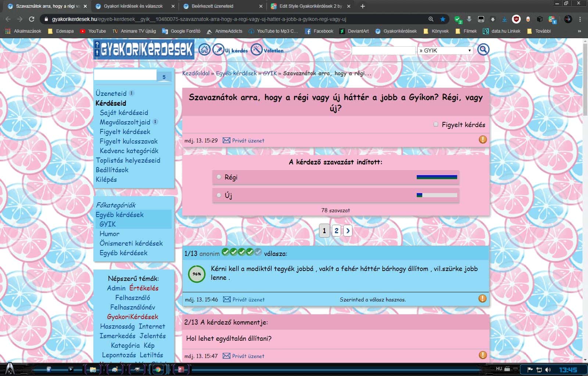Viewport: 588px width, 376px height.
Task: Click the 96% usefulness rating circle
Action: pyautogui.click(x=197, y=274)
